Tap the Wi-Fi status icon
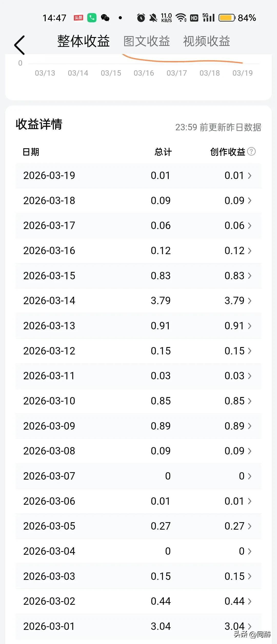277x644 pixels. click(x=181, y=18)
